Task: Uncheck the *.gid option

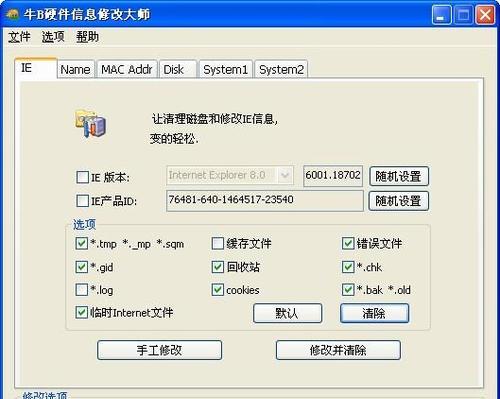Action: coord(82,267)
